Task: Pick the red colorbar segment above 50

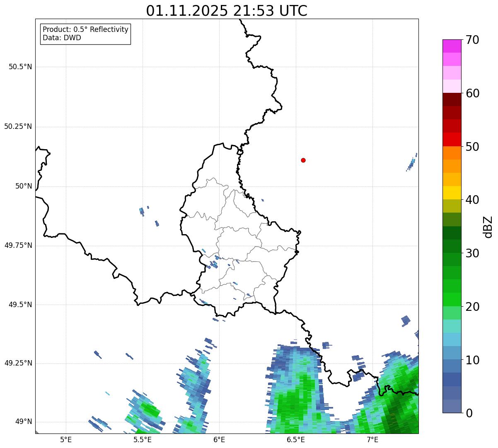Action: point(452,140)
